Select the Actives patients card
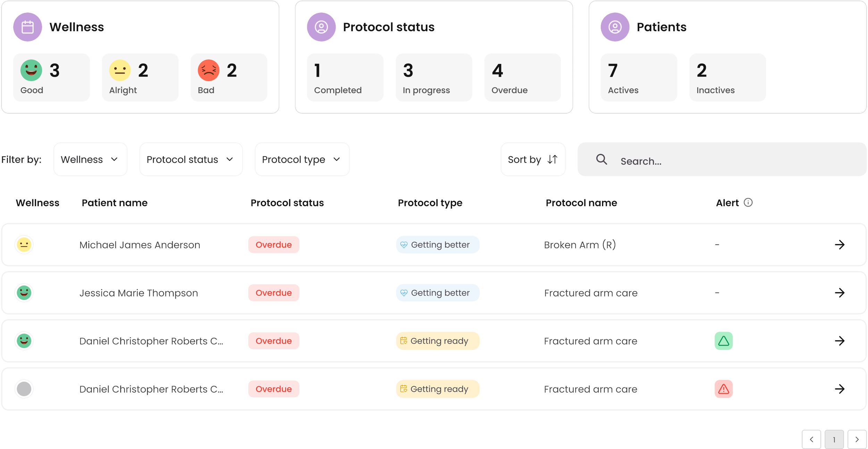 (x=639, y=77)
